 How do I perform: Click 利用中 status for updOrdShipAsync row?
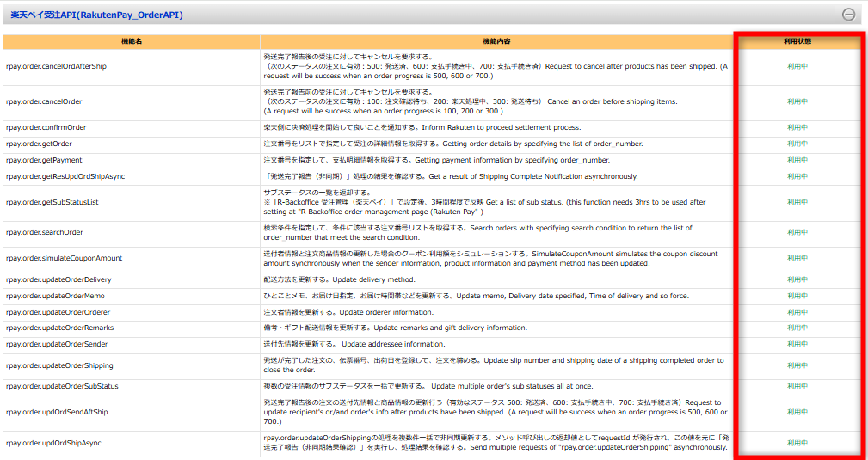[797, 444]
